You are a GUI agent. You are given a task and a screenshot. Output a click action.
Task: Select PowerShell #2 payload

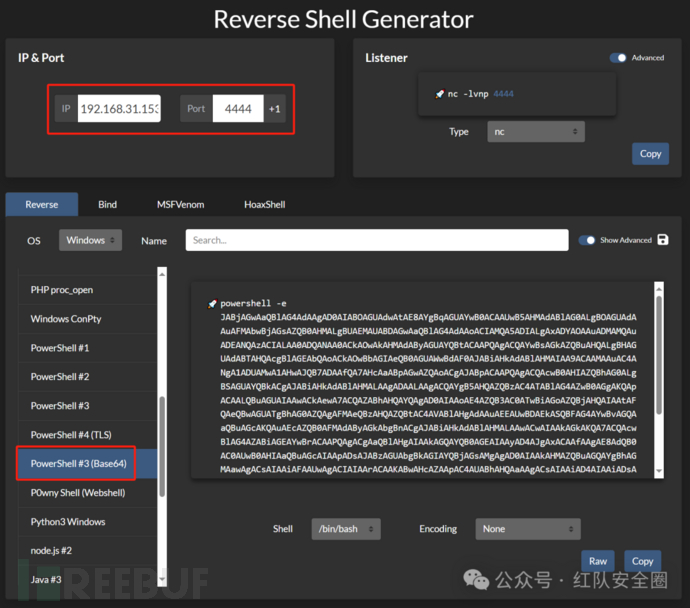[x=87, y=377]
